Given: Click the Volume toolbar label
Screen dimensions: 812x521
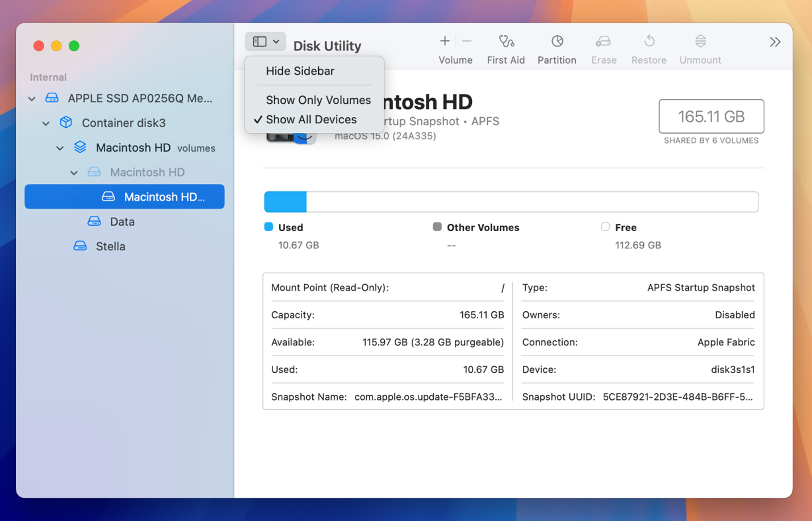Looking at the screenshot, I should click(x=455, y=60).
